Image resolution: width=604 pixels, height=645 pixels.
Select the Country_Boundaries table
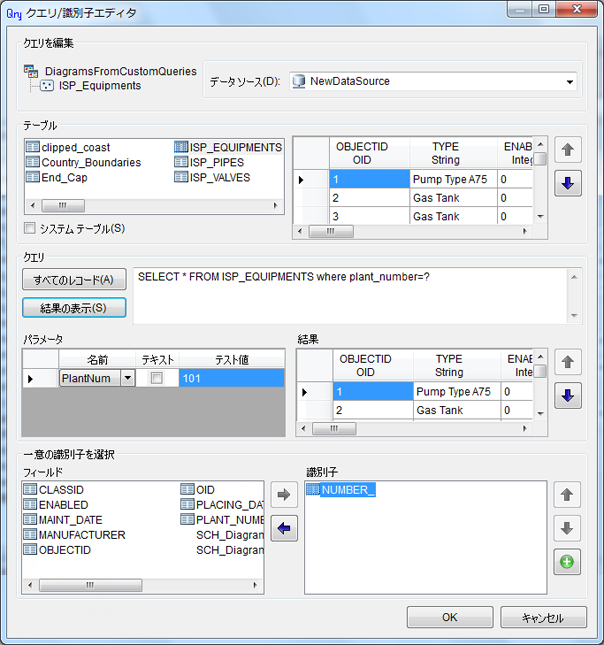(x=91, y=162)
